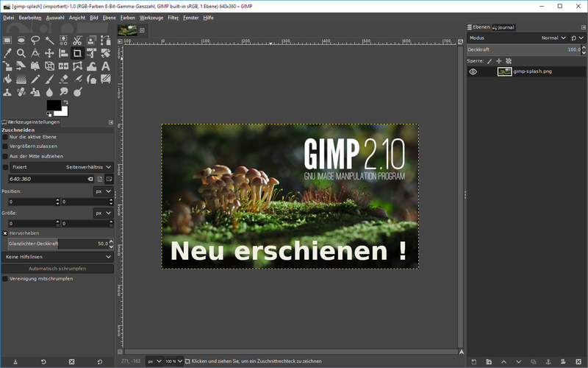Open the Werkzeugeinstellungen panel menu arrow

tap(111, 122)
